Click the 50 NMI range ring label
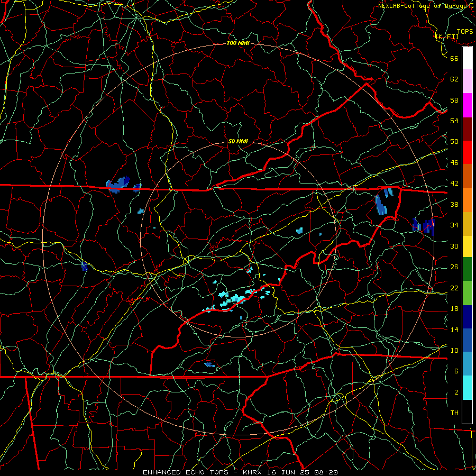This screenshot has height=476, width=476. [238, 141]
